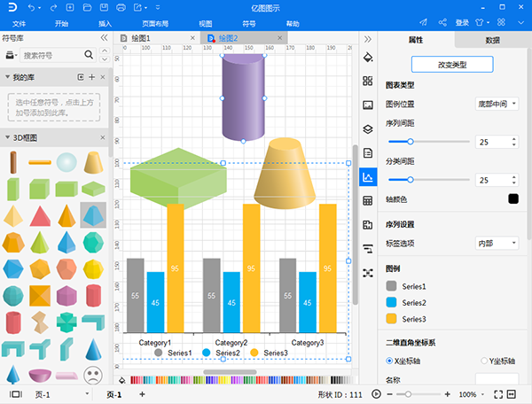Open the 开始 menu
Image resolution: width=532 pixels, height=404 pixels.
tap(61, 23)
